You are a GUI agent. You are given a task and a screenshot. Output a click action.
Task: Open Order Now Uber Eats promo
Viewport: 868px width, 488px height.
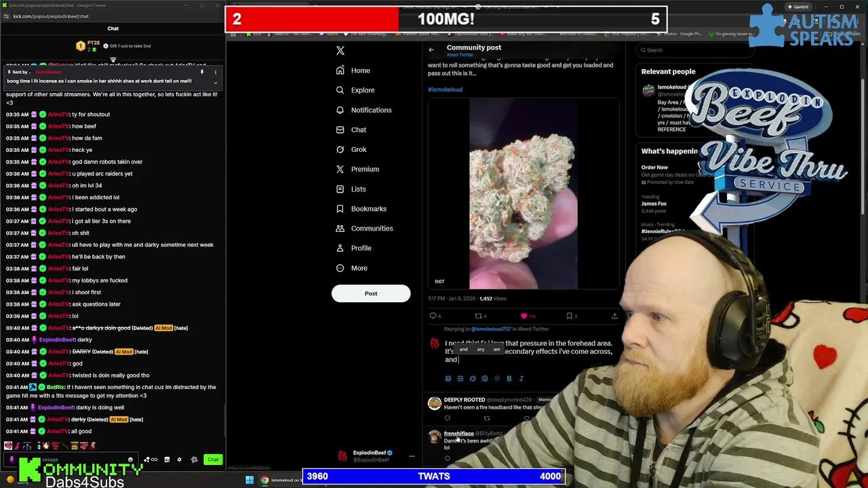click(x=654, y=167)
